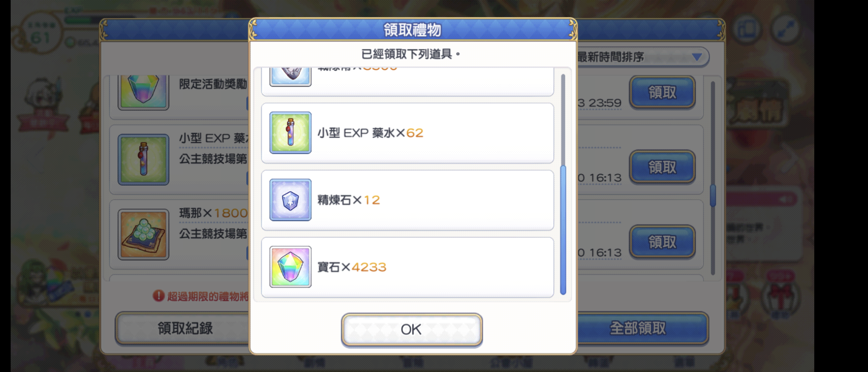
Task: Confirm the popup with OK button
Action: pyautogui.click(x=412, y=329)
